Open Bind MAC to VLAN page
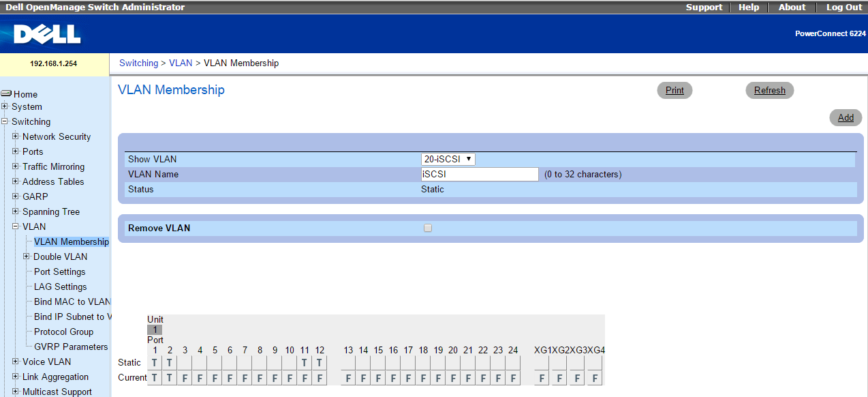The height and width of the screenshot is (397, 868). [72, 302]
